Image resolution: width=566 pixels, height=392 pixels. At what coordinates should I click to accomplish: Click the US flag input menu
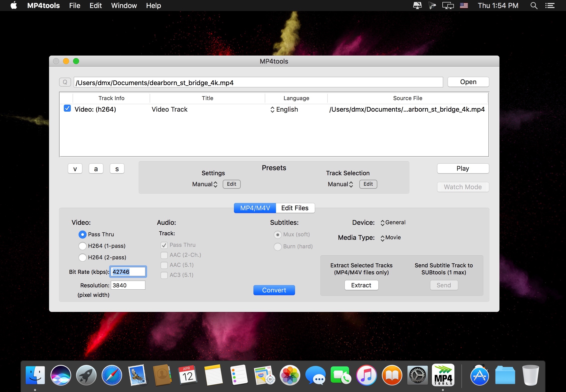coord(464,6)
